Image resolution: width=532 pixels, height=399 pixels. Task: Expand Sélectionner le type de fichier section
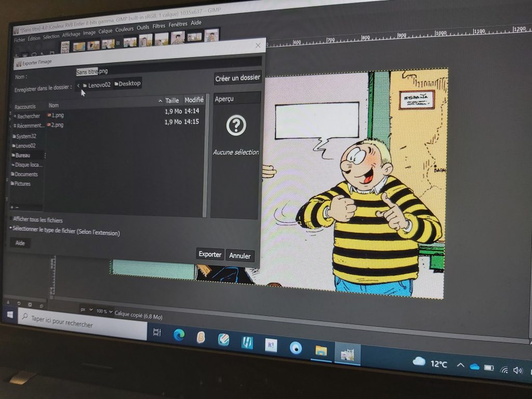pyautogui.click(x=64, y=230)
